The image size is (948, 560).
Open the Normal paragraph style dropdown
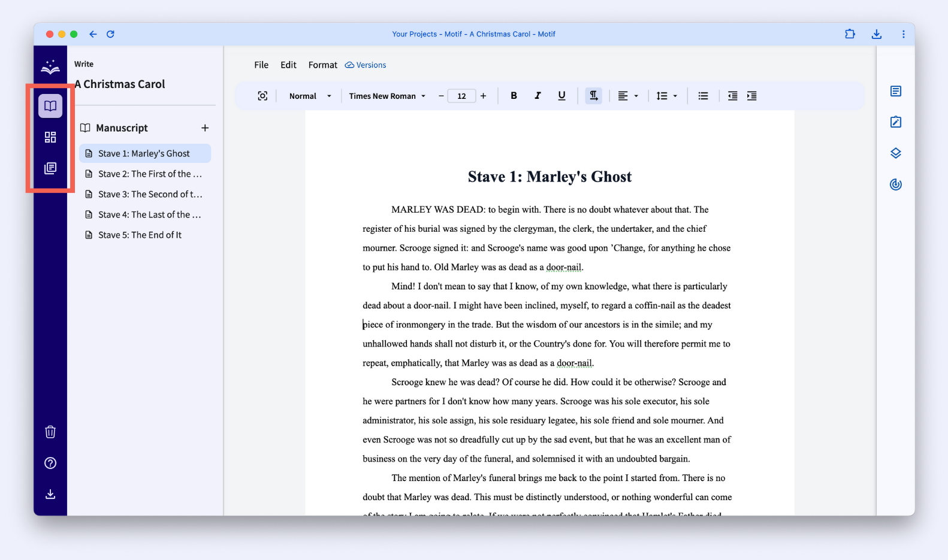click(310, 96)
